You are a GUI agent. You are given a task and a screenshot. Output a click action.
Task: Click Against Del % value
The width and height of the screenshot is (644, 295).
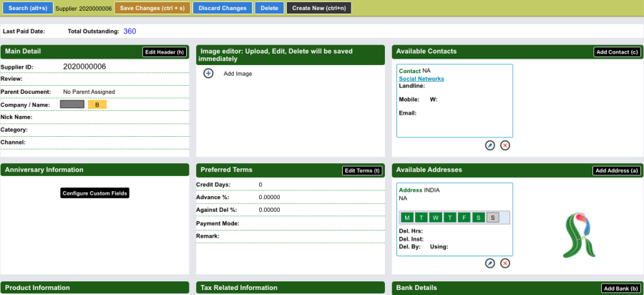tap(270, 210)
